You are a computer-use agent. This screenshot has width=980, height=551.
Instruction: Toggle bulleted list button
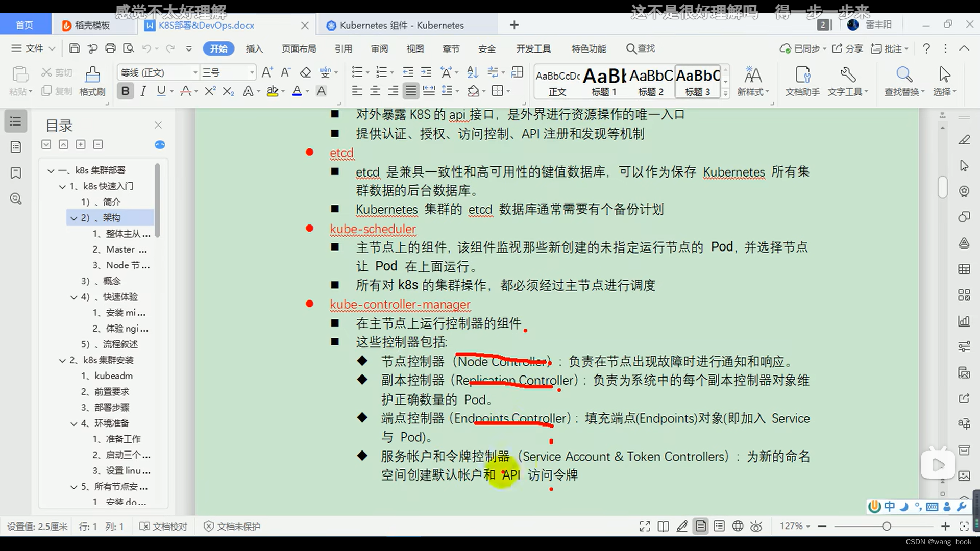357,72
